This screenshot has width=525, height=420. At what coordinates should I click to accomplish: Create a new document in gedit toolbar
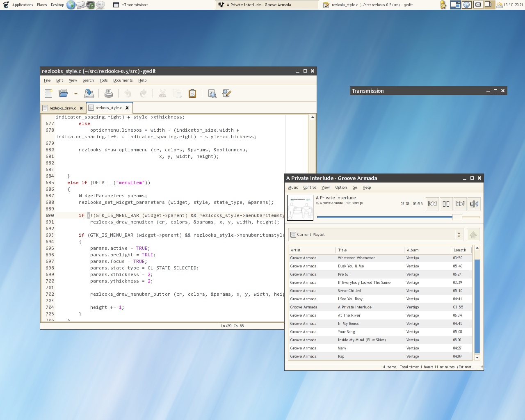(48, 94)
